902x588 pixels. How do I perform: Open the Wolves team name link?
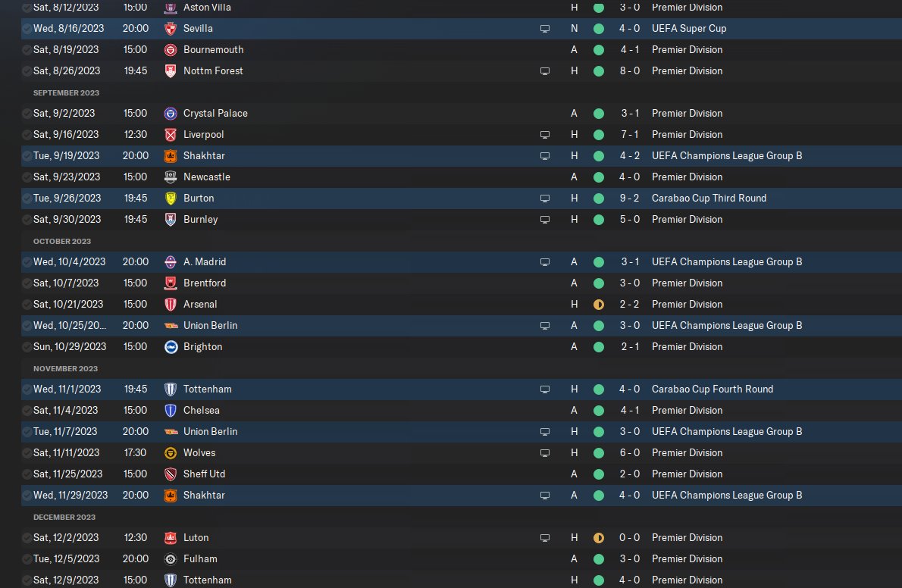click(199, 453)
